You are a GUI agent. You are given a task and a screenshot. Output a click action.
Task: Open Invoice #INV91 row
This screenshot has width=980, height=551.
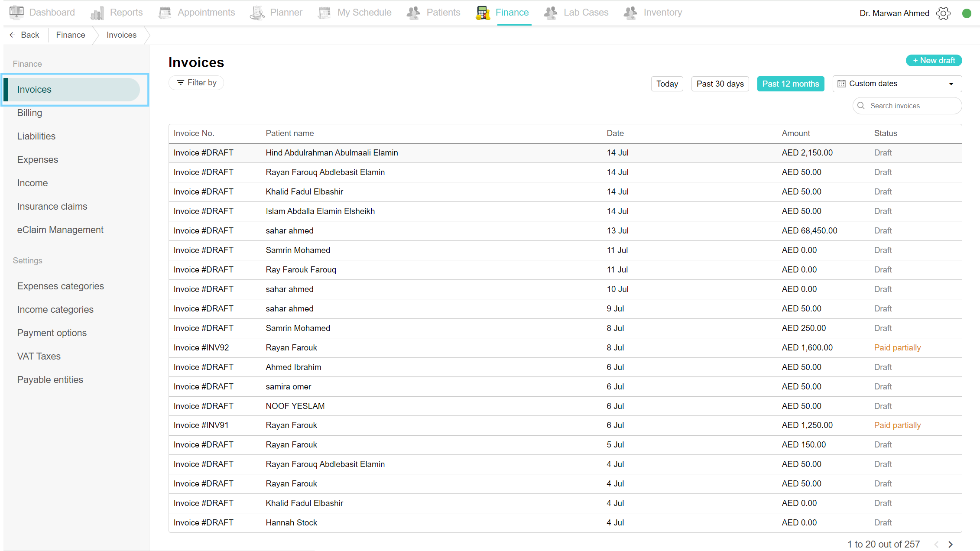tap(565, 425)
